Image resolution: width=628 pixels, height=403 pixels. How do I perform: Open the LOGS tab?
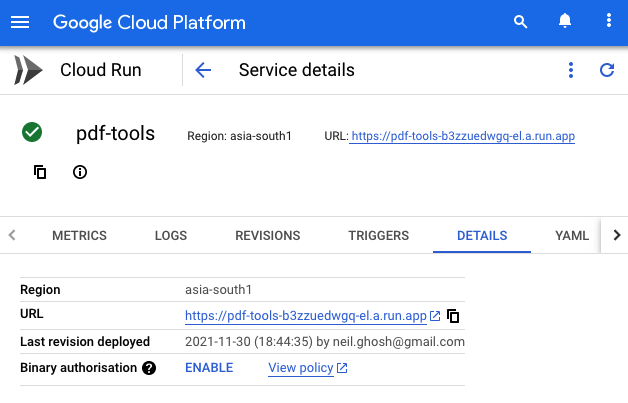(171, 236)
